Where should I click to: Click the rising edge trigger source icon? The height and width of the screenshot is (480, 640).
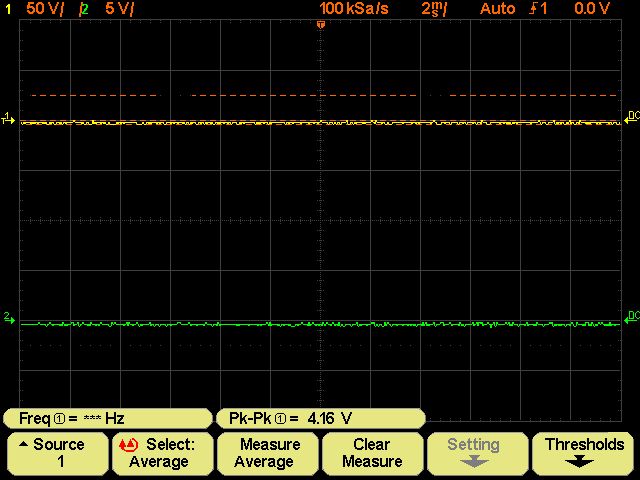[x=538, y=9]
